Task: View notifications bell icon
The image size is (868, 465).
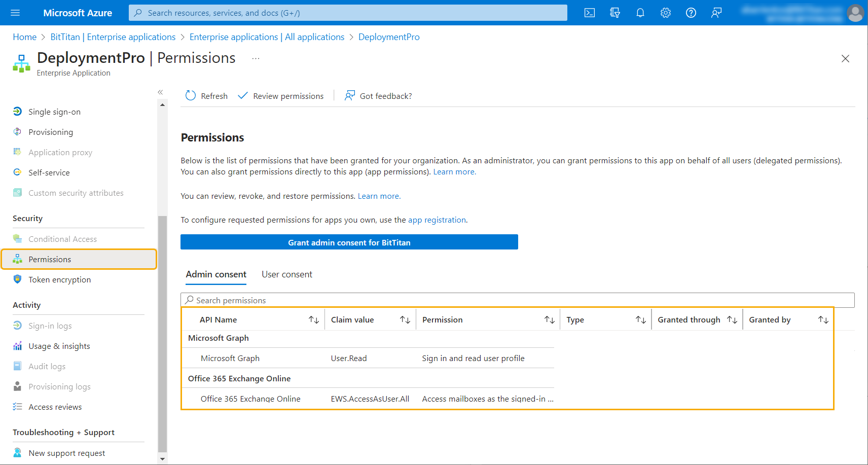Action: pyautogui.click(x=640, y=13)
